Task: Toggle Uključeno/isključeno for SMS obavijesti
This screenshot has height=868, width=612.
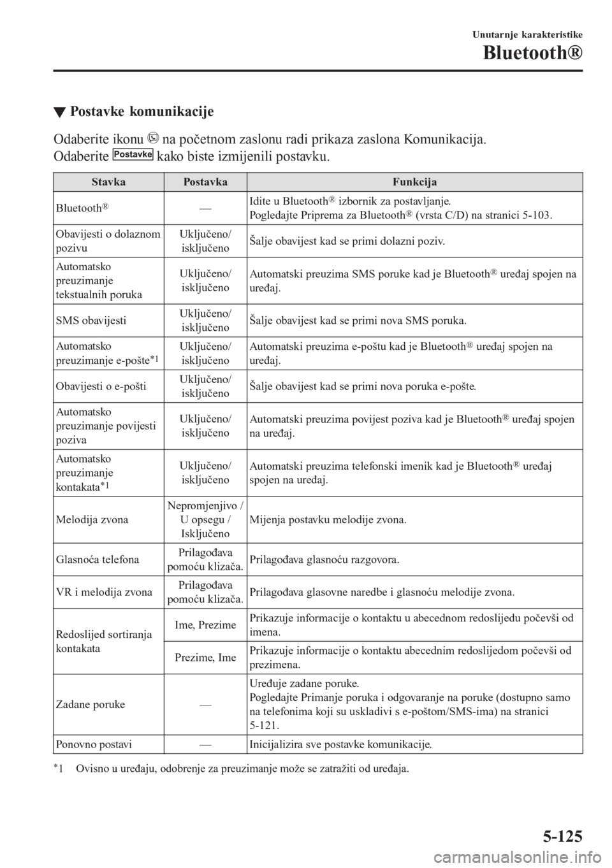Action: click(205, 320)
